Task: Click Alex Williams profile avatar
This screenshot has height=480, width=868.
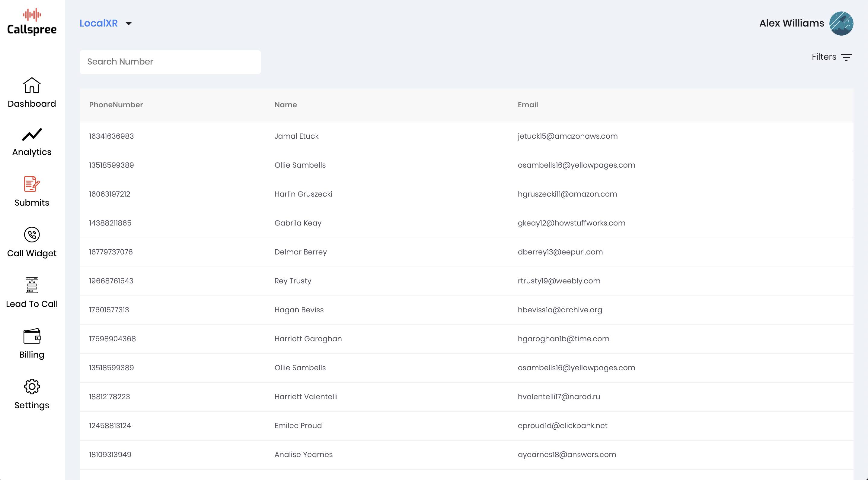Action: [x=841, y=23]
